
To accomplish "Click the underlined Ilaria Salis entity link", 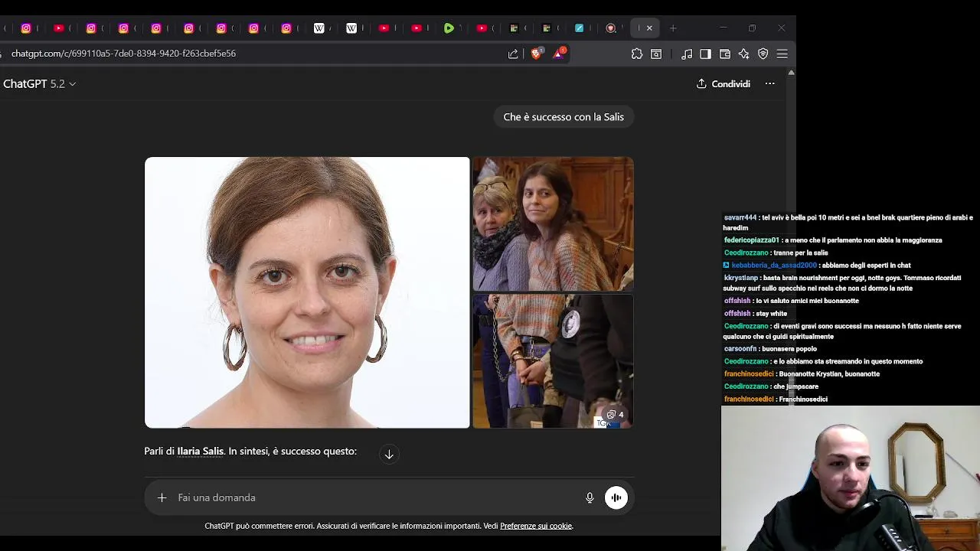I will point(201,452).
